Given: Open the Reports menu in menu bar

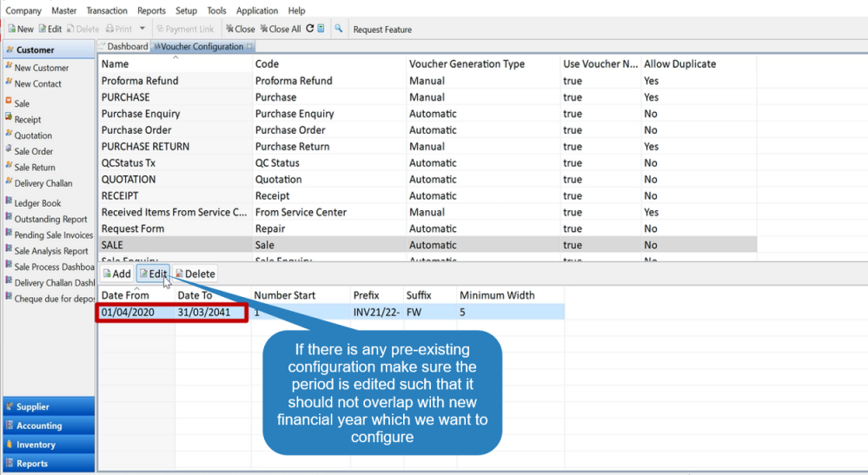Looking at the screenshot, I should 151,10.
